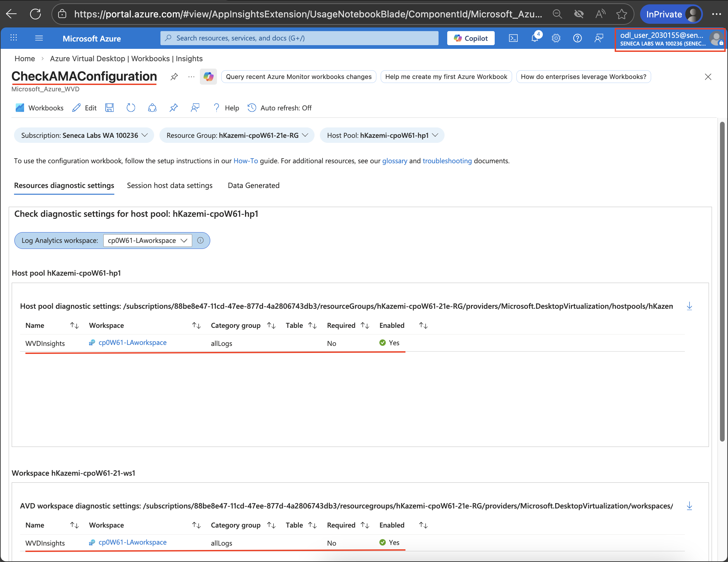Image resolution: width=728 pixels, height=562 pixels.
Task: Click the browser back arrow
Action: (x=11, y=14)
